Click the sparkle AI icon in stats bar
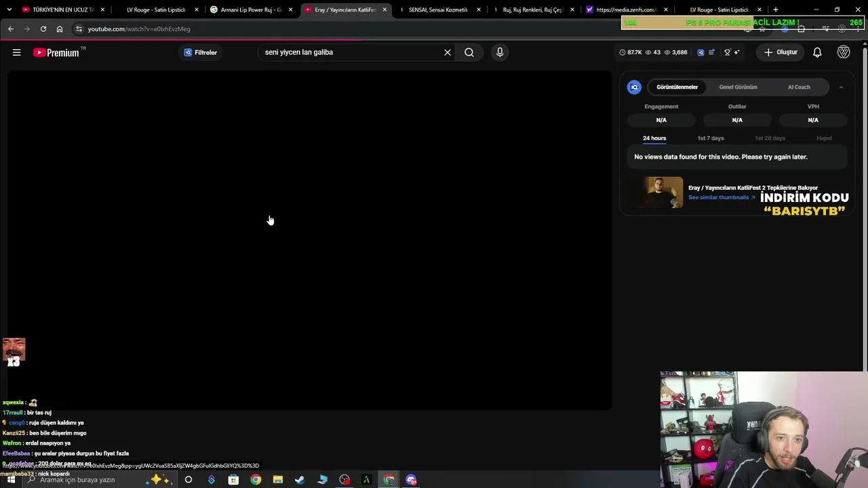This screenshot has width=868, height=488. 737,52
